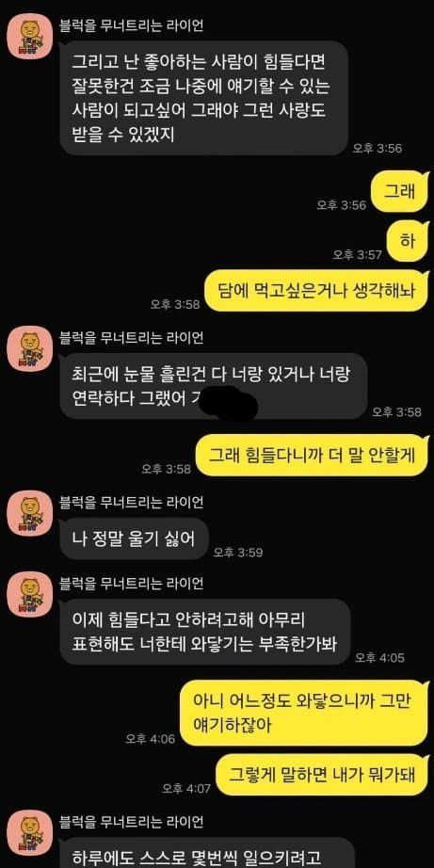
Task: Click the 오후 4:07 timestamp
Action: click(x=186, y=788)
